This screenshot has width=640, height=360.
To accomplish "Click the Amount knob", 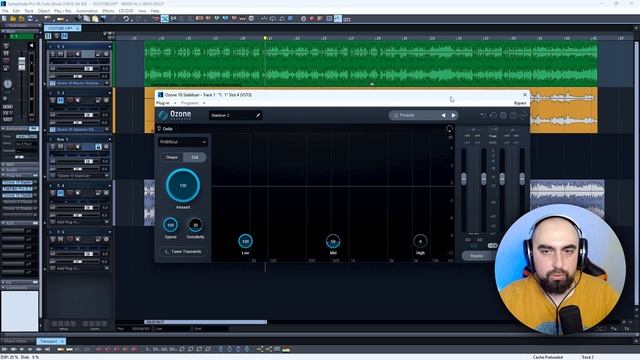I will point(183,185).
